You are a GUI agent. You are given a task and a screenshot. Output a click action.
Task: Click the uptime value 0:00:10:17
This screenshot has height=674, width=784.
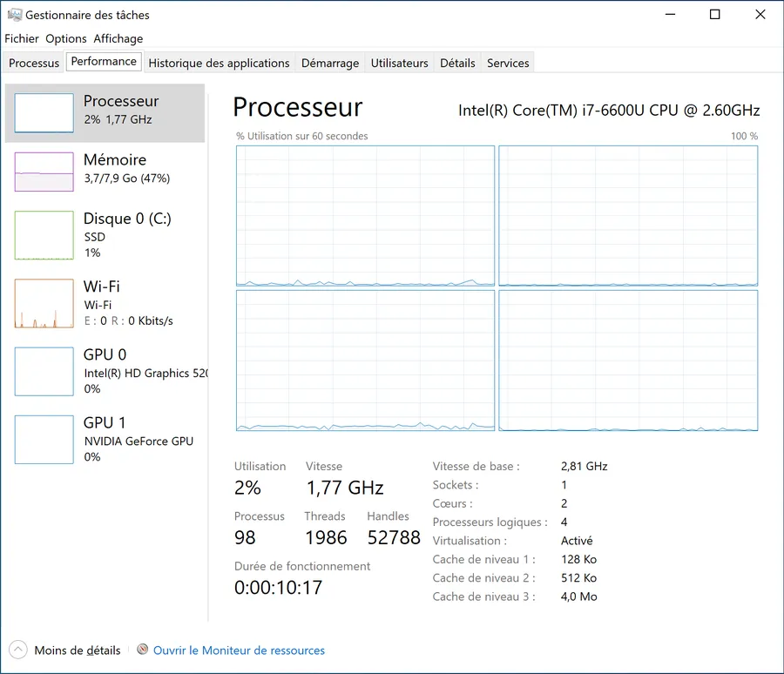point(279,588)
